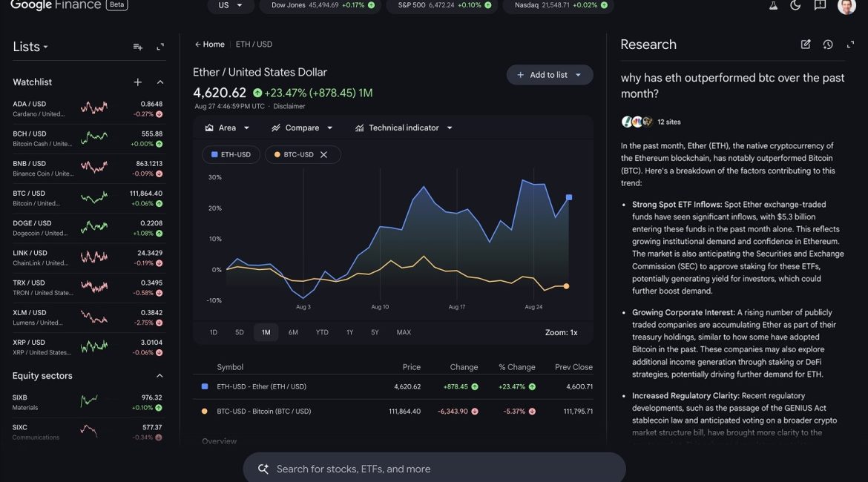Click ETH-USD blue swatch in table
Viewport: 868px width, 482px height.
[x=205, y=386]
